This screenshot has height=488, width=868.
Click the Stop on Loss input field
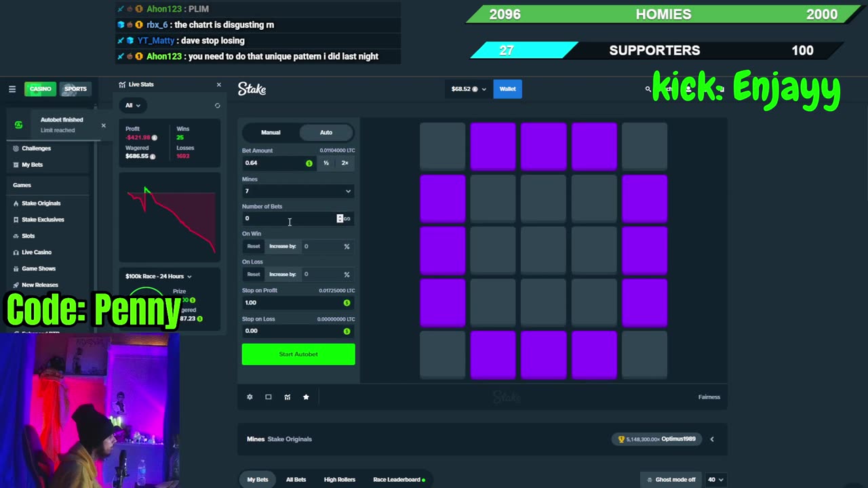(x=298, y=331)
